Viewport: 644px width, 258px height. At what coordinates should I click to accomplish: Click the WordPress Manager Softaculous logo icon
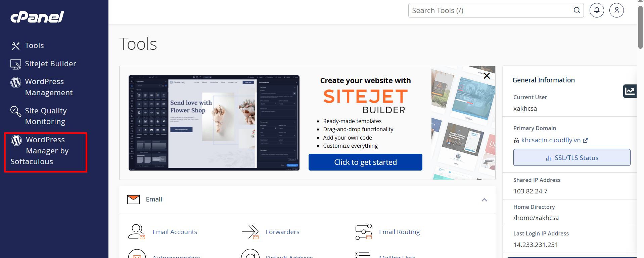pos(16,140)
